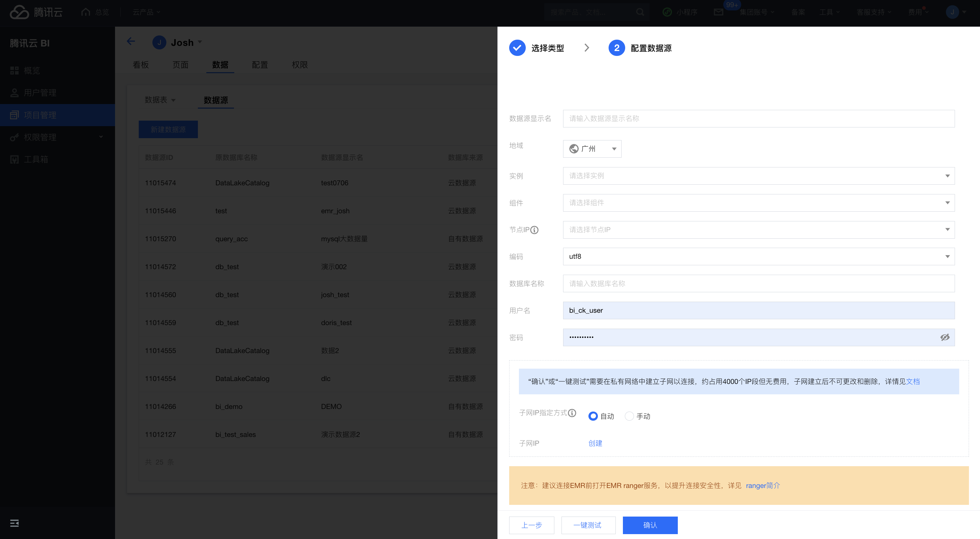
Task: Click the node IP info icon
Action: (x=534, y=230)
